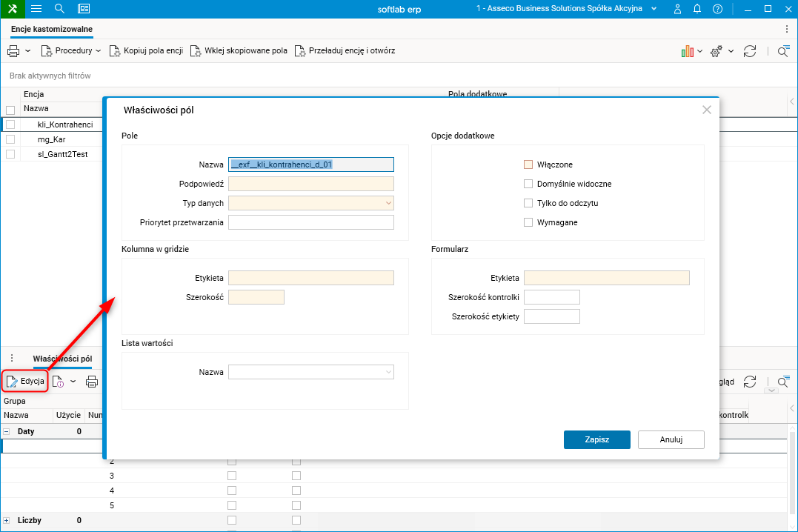
Task: Toggle the Tylko do odczytu checkbox
Action: (528, 203)
